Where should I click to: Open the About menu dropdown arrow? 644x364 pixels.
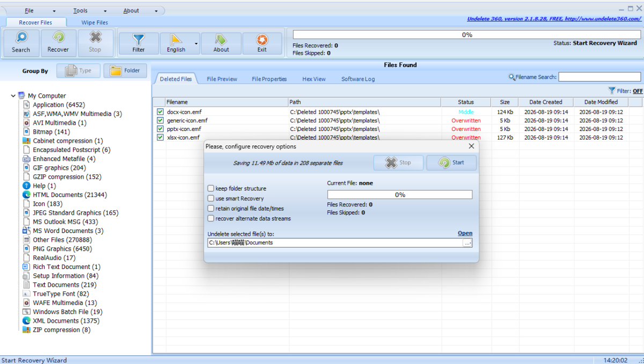(156, 11)
